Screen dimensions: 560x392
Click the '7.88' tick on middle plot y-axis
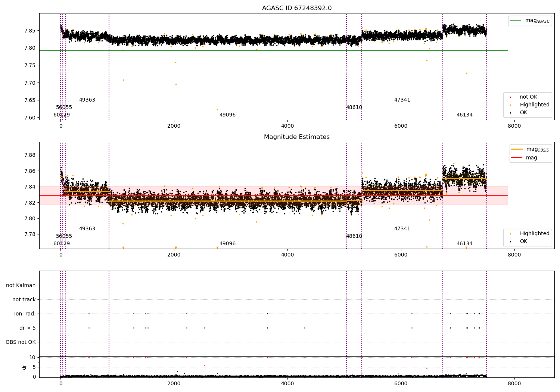point(30,155)
